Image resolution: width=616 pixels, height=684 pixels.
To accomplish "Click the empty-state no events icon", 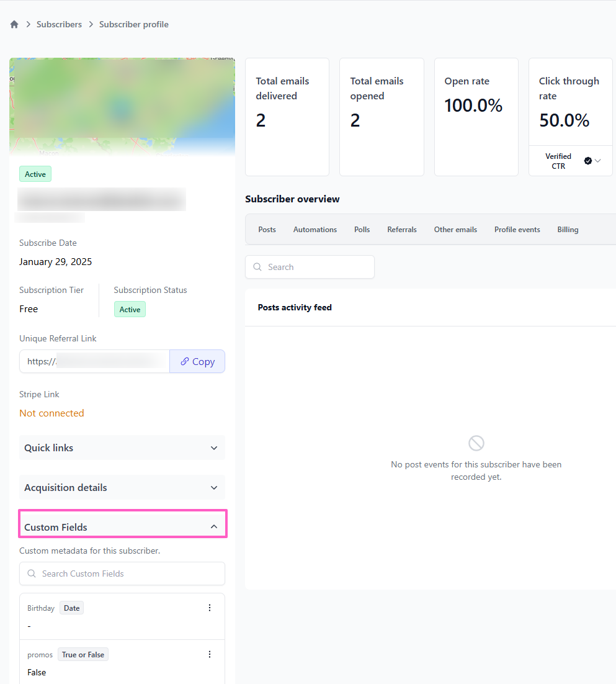I will coord(476,443).
